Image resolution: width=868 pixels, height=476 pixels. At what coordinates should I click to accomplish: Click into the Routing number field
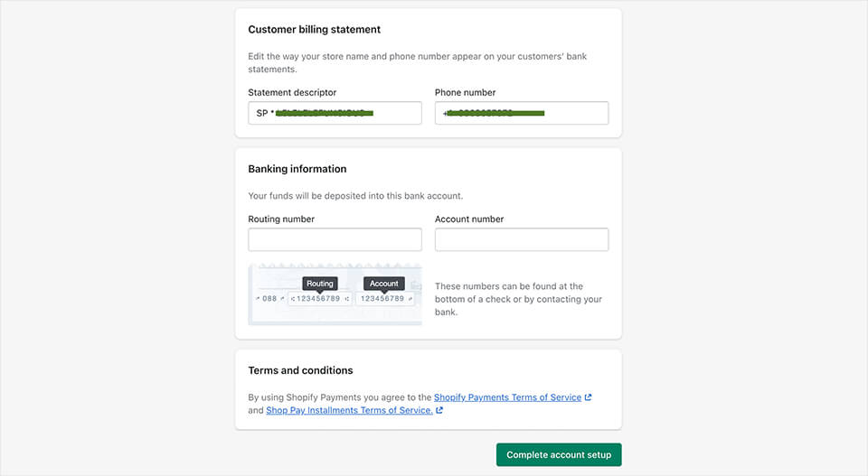coord(335,239)
